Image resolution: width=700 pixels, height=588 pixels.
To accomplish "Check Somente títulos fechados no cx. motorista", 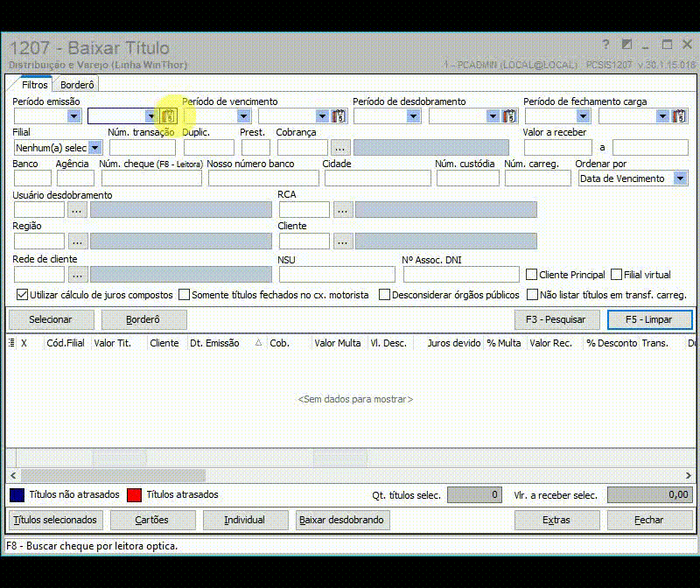I will tap(184, 295).
